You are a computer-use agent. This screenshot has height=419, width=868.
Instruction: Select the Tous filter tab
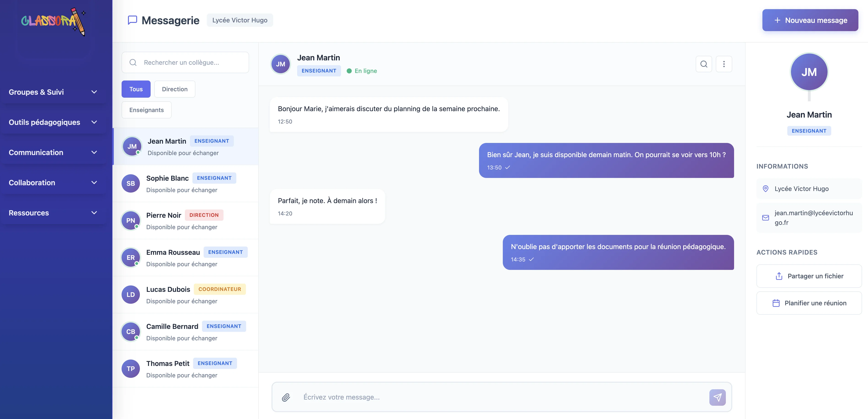click(x=136, y=89)
